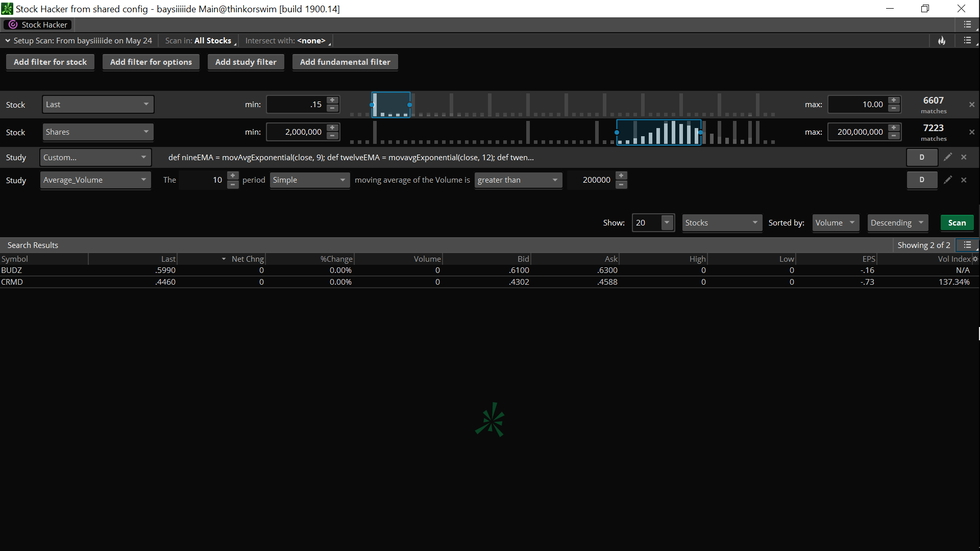The height and width of the screenshot is (551, 980).
Task: Change the Sorted by Volume dropdown
Action: click(836, 223)
